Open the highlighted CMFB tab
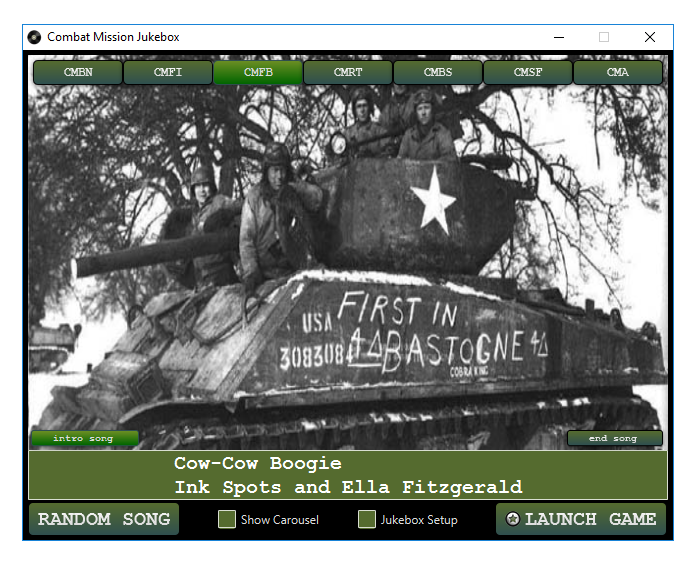Image resolution: width=696 pixels, height=564 pixels. (258, 72)
